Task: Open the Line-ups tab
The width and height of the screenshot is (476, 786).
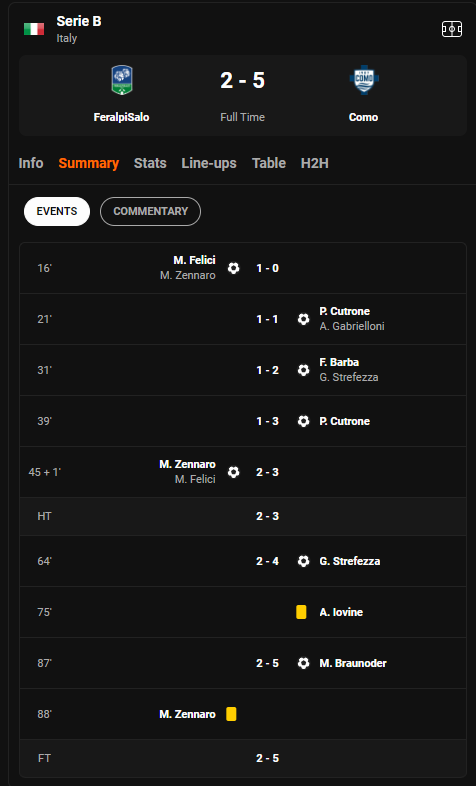Action: [x=209, y=163]
